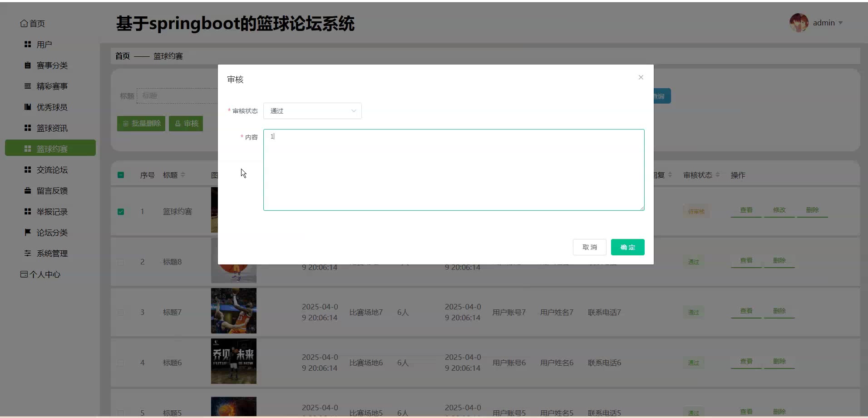Click the 取消 button in the dialog
868x418 pixels.
point(590,247)
